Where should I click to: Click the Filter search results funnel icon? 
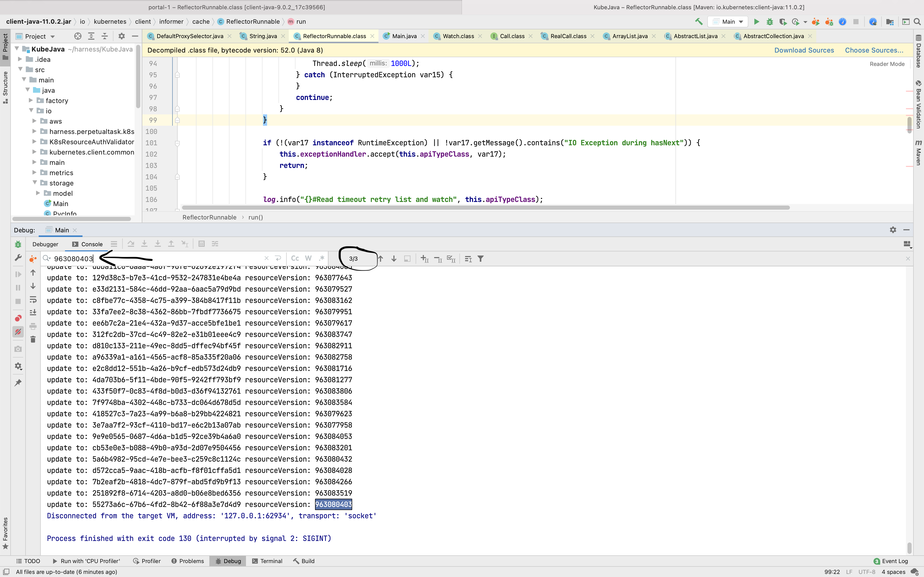coord(481,259)
